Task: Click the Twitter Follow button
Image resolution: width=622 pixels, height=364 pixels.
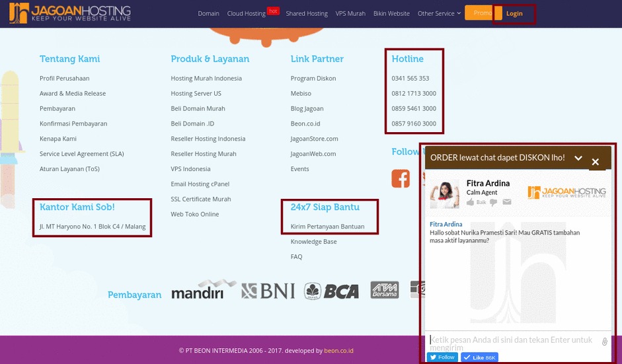Action: tap(442, 357)
